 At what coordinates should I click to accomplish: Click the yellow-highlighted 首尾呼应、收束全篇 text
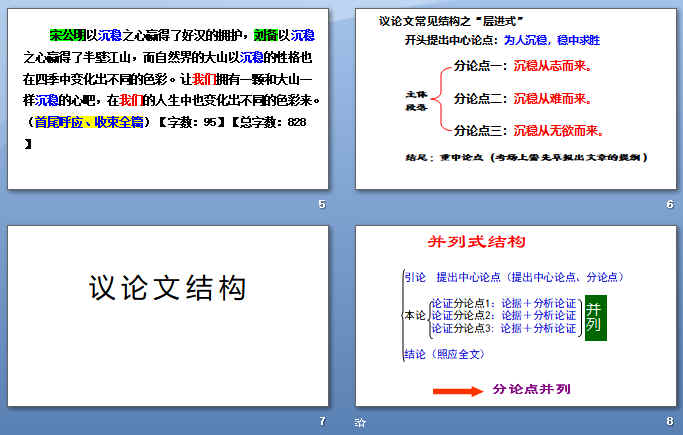tap(78, 122)
